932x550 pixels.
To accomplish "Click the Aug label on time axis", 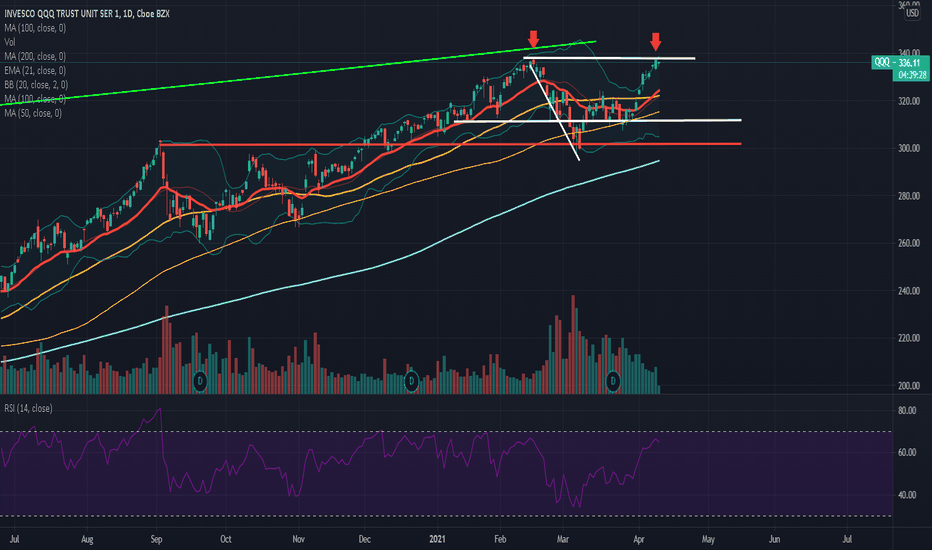I will [87, 539].
